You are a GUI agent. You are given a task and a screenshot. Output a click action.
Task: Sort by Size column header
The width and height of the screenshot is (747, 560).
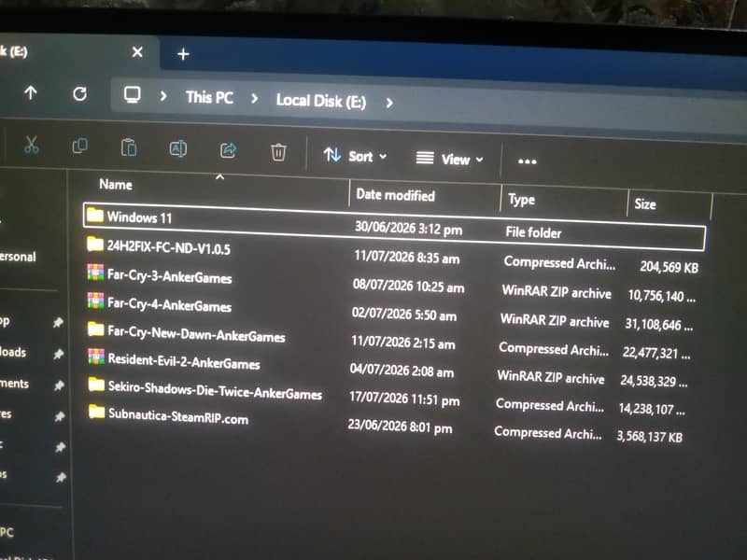click(x=645, y=204)
